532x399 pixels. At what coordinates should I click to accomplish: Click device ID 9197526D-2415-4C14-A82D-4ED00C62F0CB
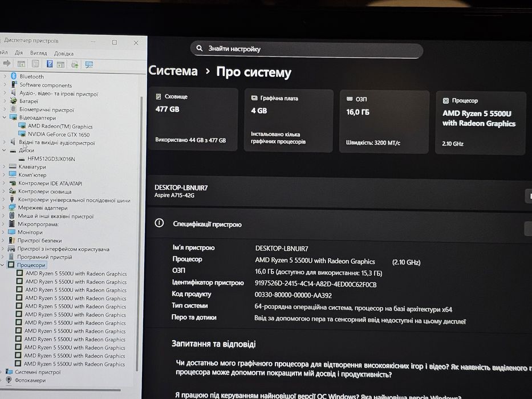(315, 284)
